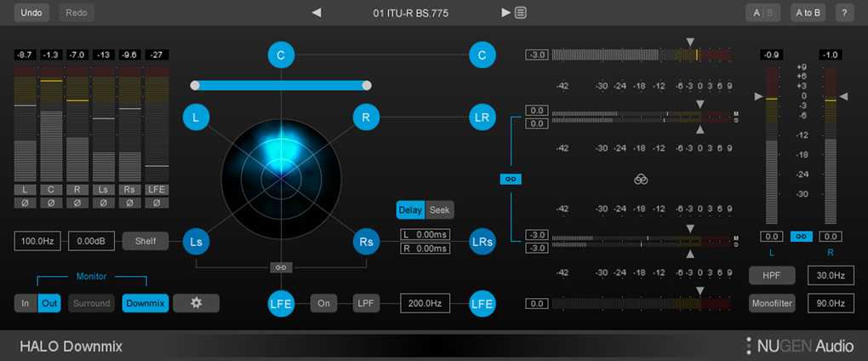Invert phase of L channel
The image size is (868, 361).
click(25, 203)
